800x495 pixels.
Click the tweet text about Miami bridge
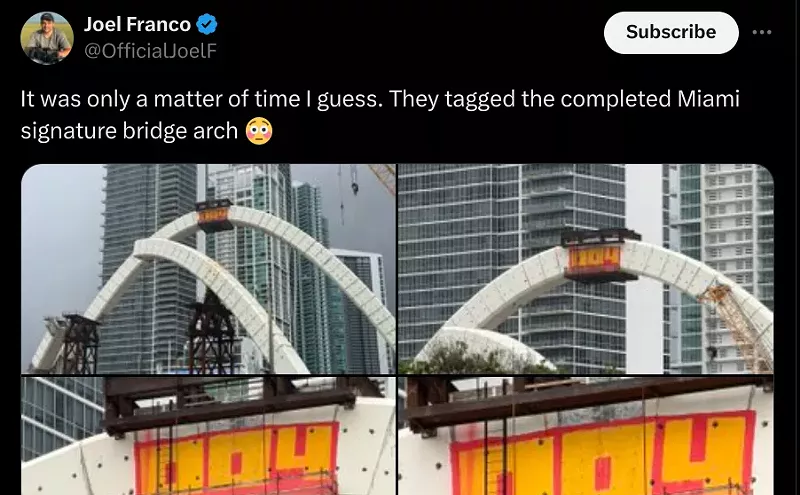380,115
